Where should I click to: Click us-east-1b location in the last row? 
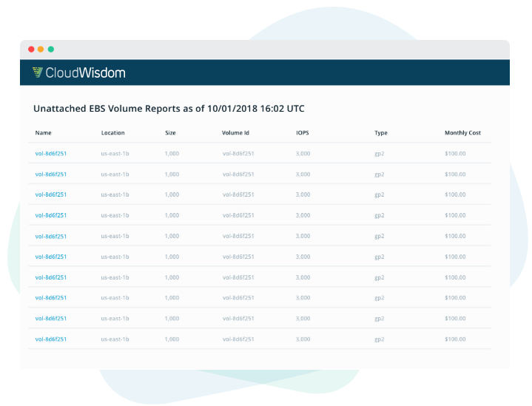(x=115, y=339)
